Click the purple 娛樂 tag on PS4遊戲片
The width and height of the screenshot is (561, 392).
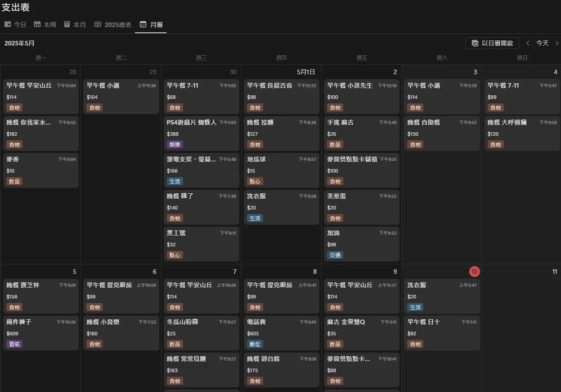point(175,145)
